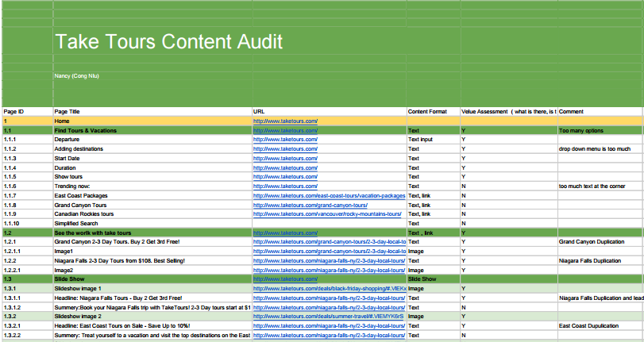Image resolution: width=644 pixels, height=342 pixels.
Task: Select the 'Home' page title cell
Action: point(152,121)
